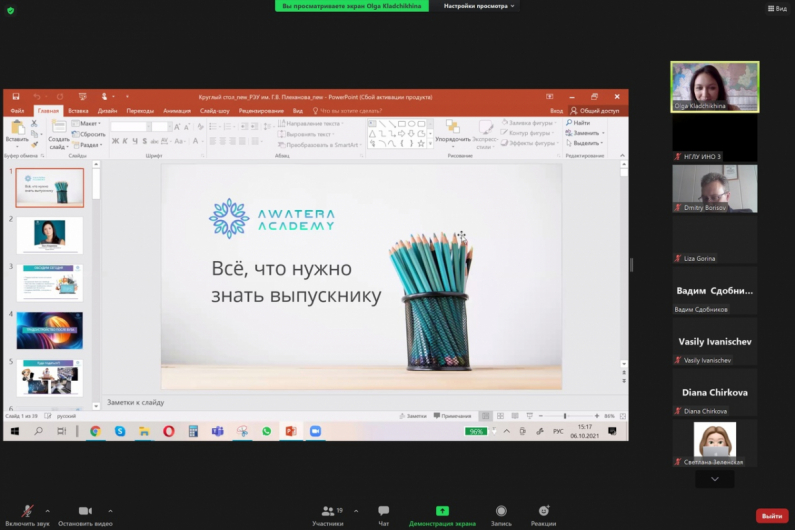Click the PowerPoint save icon
Screen dimensions: 795x530
[16, 96]
